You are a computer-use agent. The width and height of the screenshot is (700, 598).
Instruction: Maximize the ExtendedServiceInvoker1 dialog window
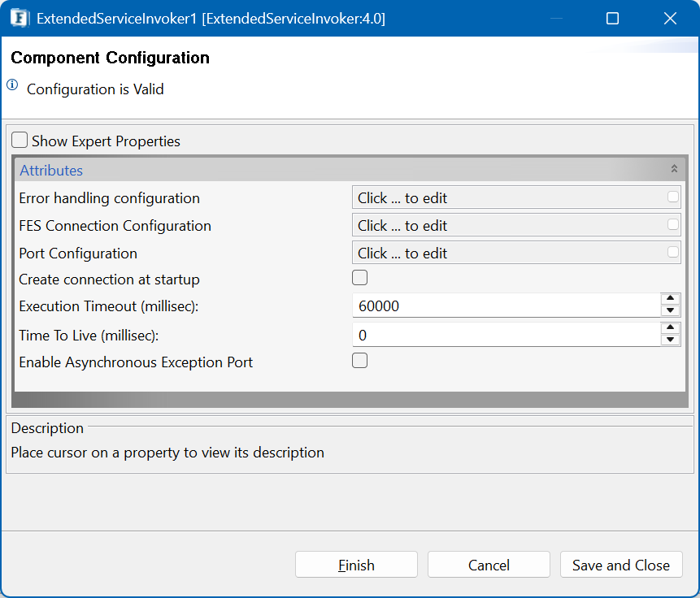[x=612, y=19]
